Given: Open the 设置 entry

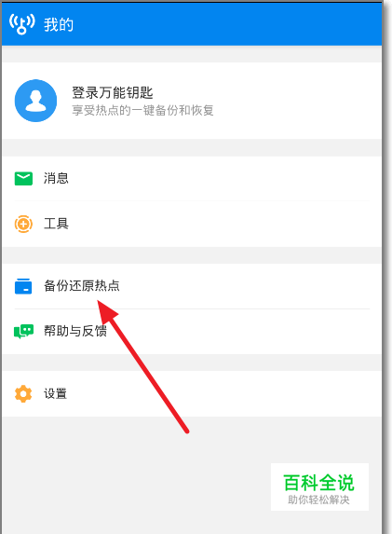Looking at the screenshot, I should point(192,393).
